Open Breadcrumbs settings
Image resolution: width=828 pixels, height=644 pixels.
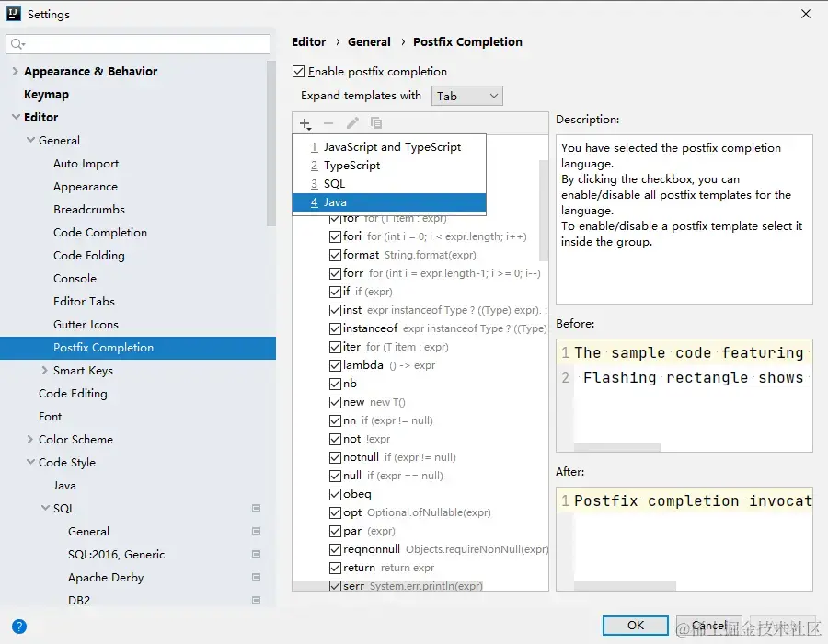pyautogui.click(x=89, y=210)
